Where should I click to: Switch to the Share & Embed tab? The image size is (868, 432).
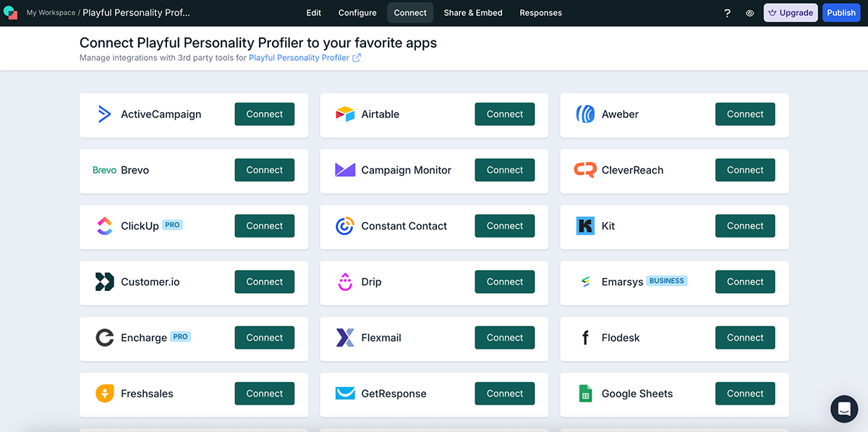tap(472, 12)
